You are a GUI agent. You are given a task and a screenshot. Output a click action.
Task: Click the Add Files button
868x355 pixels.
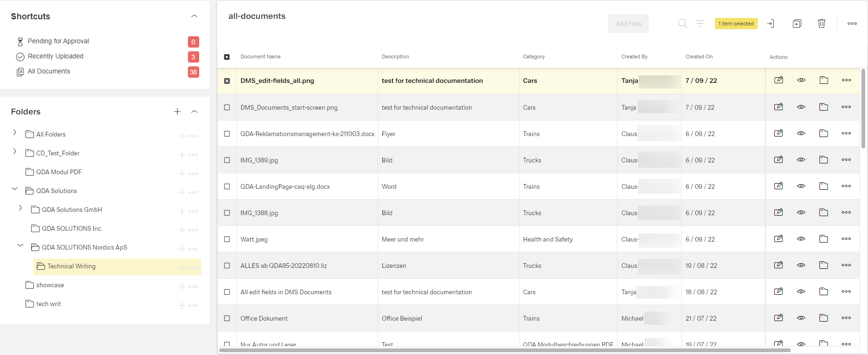pos(628,24)
